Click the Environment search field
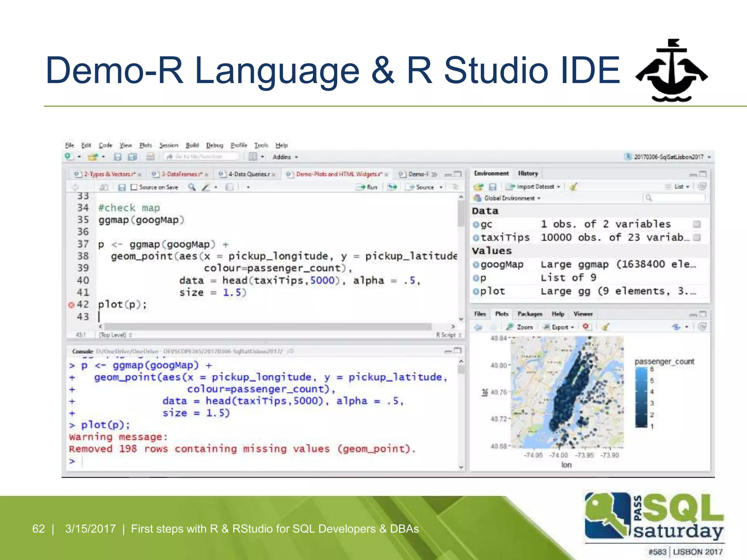Viewport: 747px width, 560px height. point(674,198)
